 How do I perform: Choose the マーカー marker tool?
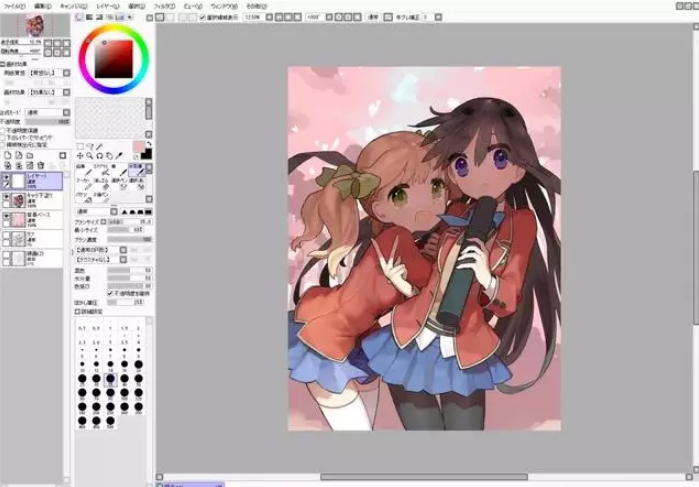[84, 183]
